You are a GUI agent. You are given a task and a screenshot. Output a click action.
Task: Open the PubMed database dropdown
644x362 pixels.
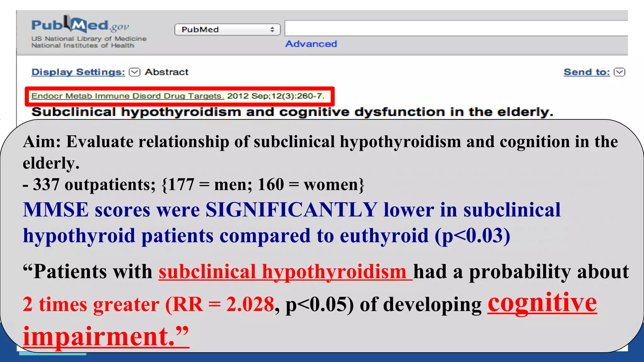coord(227,30)
